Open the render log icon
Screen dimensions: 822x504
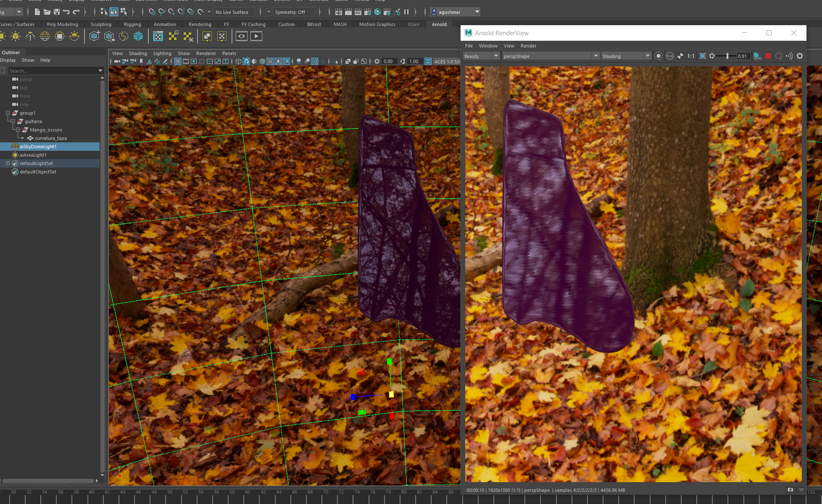click(x=757, y=56)
